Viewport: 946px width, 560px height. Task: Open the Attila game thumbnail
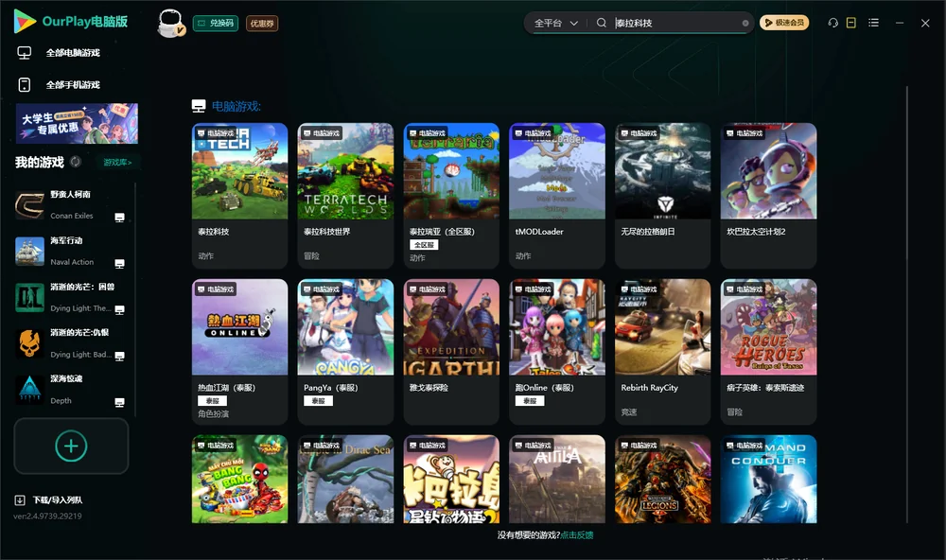(x=557, y=480)
